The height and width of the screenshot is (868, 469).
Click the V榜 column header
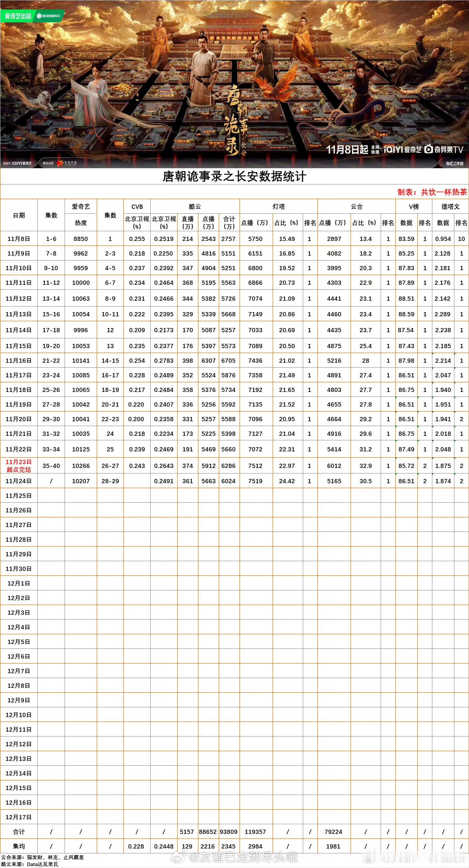(414, 207)
